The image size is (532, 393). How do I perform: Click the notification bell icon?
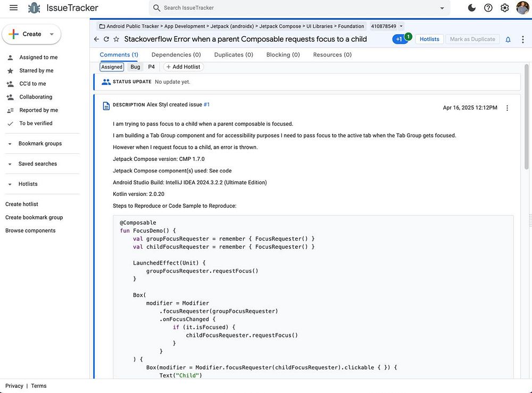(x=508, y=39)
